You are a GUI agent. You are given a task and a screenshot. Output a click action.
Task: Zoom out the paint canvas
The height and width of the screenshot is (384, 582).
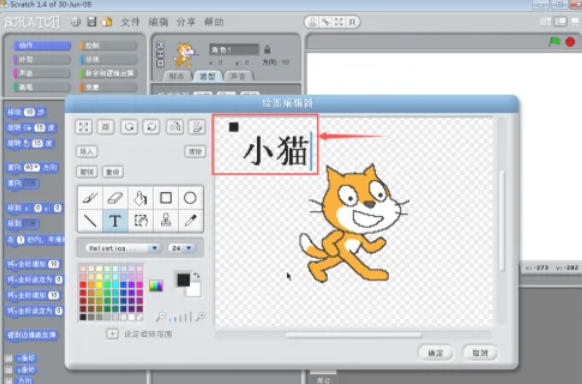click(160, 317)
